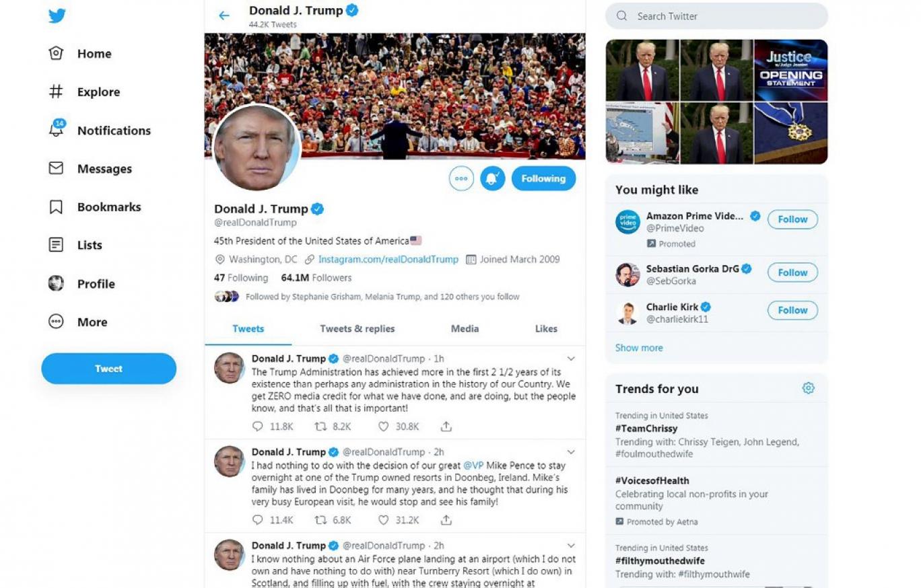Open Notifications with the bell icon

(57, 129)
